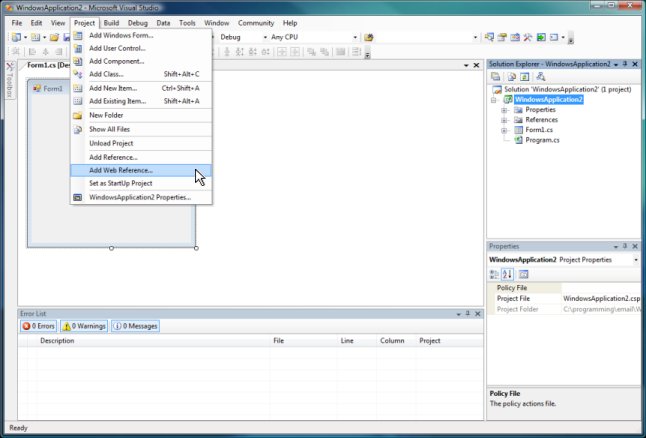Click the Find text input box
This screenshot has height=438, width=646.
coord(424,37)
